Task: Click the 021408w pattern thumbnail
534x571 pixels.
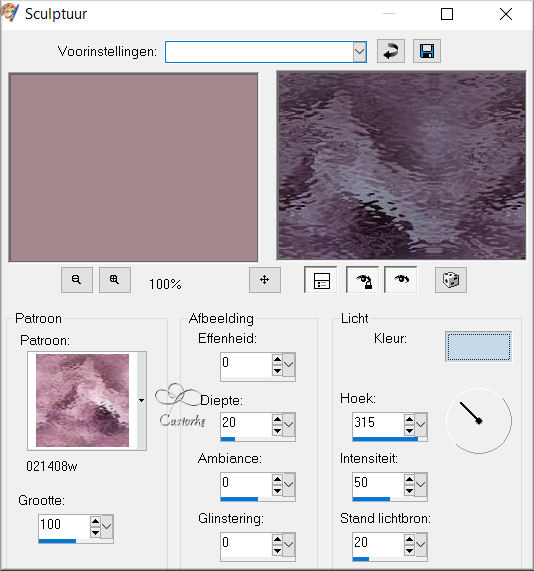Action: [82, 401]
